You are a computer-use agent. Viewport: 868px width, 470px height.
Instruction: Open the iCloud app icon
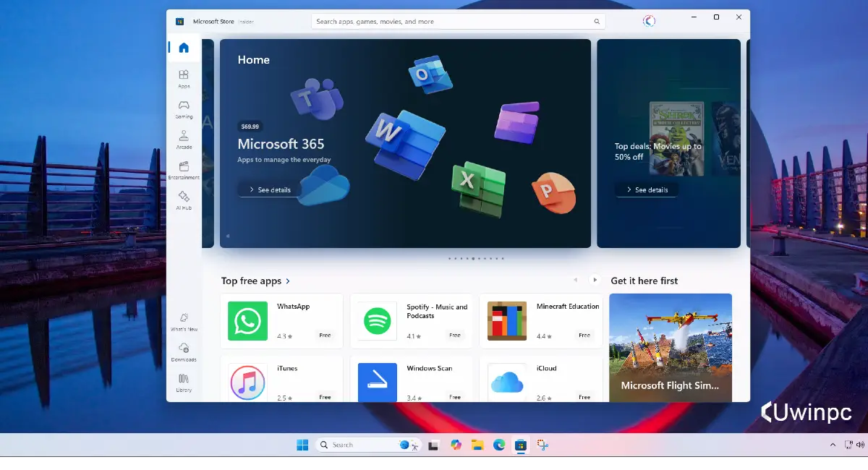[507, 383]
